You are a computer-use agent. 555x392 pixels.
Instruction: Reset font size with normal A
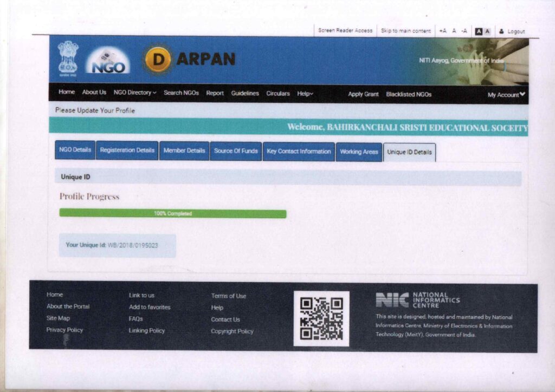tap(454, 31)
